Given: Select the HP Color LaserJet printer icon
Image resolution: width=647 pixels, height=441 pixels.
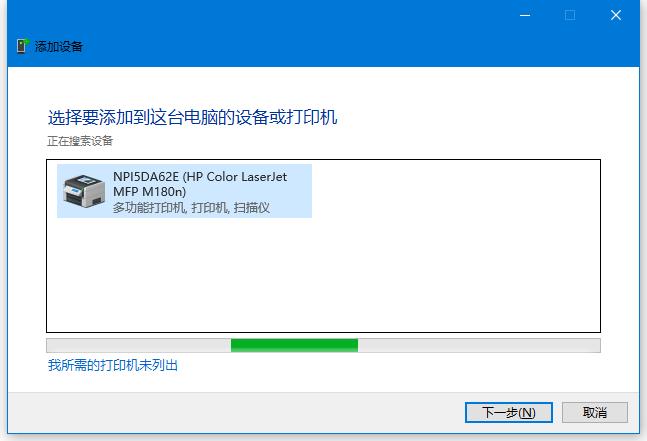Looking at the screenshot, I should pyautogui.click(x=84, y=190).
